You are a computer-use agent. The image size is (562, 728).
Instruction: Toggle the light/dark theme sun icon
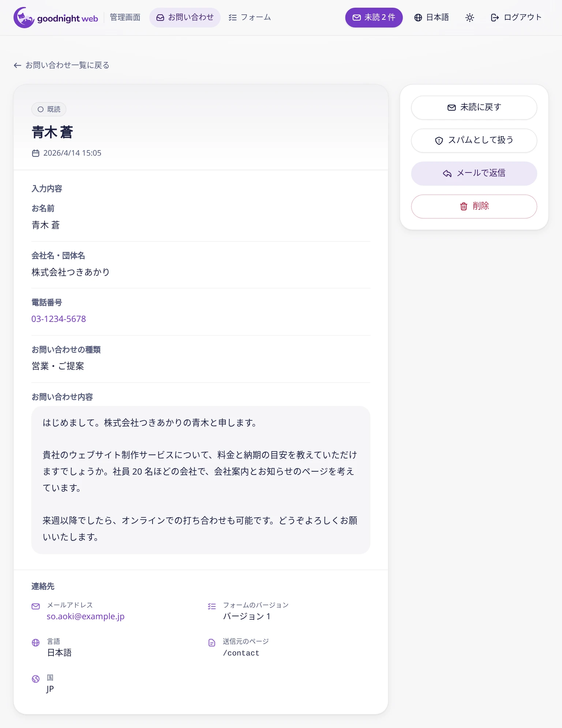pyautogui.click(x=470, y=18)
